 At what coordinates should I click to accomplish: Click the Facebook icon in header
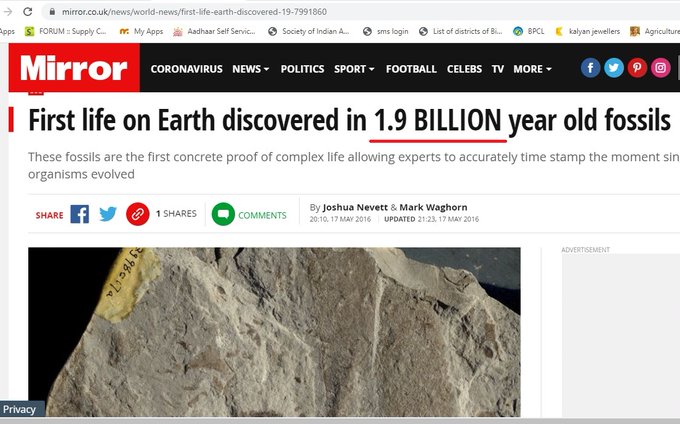591,68
